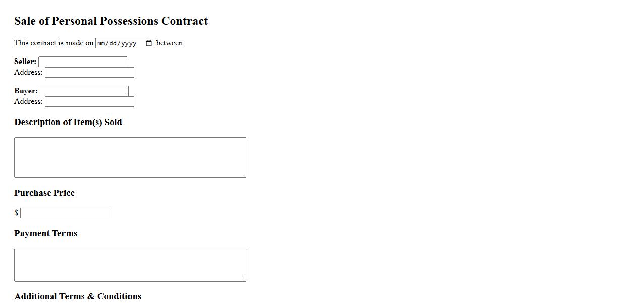Image resolution: width=644 pixels, height=303 pixels.
Task: Click the Purchase Price heading
Action: (x=44, y=193)
